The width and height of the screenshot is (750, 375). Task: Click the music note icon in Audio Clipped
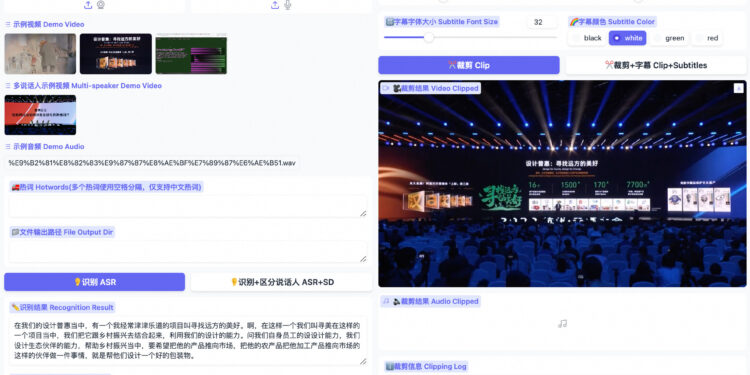pyautogui.click(x=562, y=324)
